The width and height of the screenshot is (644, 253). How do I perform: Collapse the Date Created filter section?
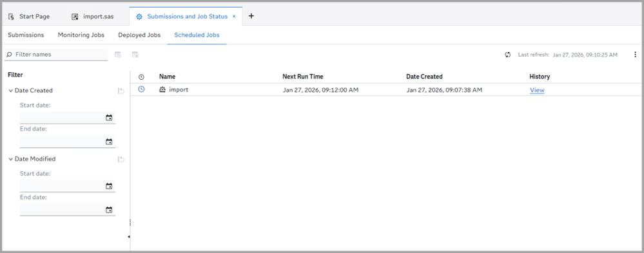click(x=11, y=91)
